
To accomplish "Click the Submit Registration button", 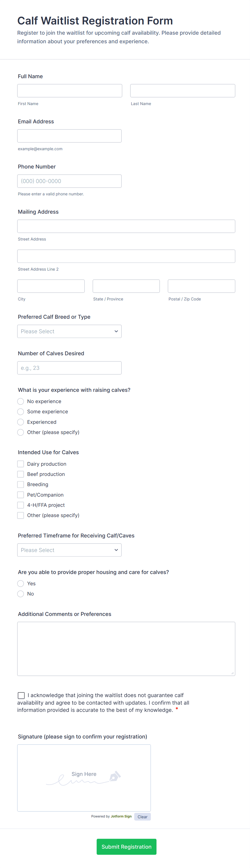I will [126, 847].
